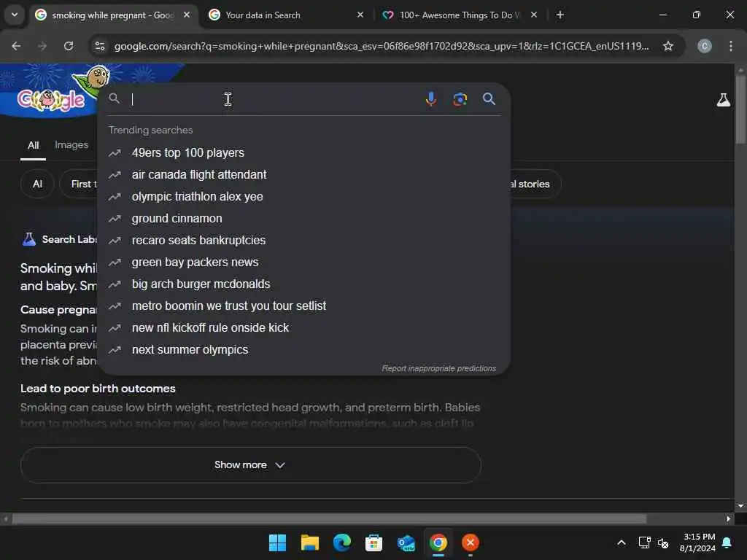
Task: Open Google Lens image search icon
Action: coord(460,99)
